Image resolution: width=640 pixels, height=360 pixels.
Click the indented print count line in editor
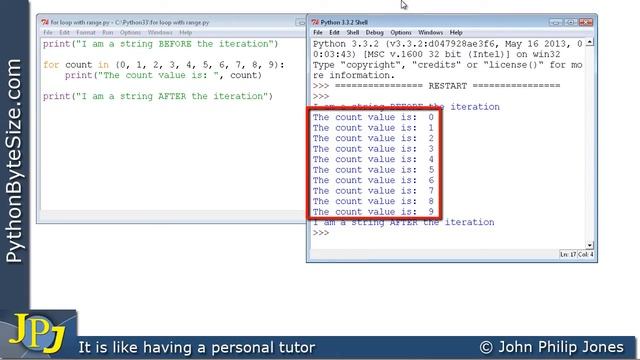point(163,75)
